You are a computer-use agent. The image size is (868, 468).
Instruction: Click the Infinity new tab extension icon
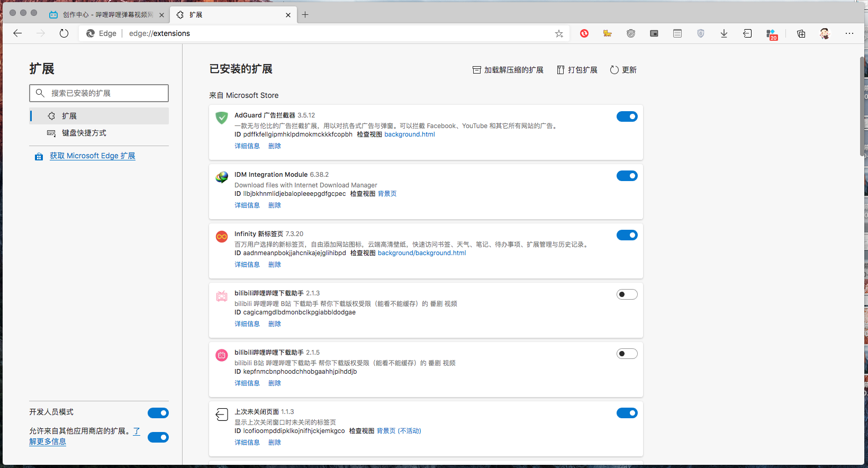pos(222,236)
